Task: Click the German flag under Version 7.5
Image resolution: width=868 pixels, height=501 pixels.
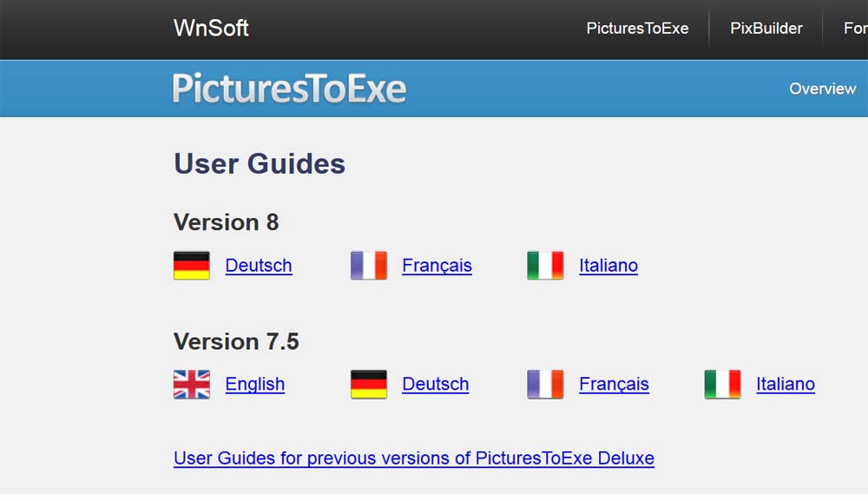Action: (x=369, y=384)
